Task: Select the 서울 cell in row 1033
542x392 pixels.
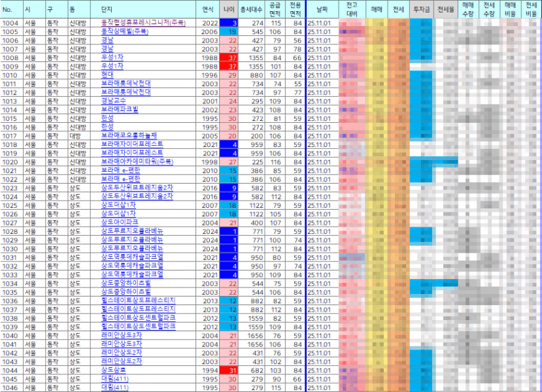Action: pos(34,274)
